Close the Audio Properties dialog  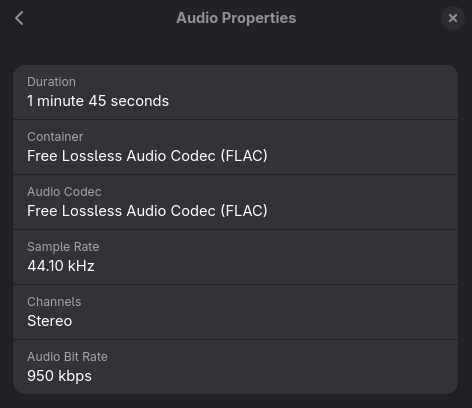(453, 18)
